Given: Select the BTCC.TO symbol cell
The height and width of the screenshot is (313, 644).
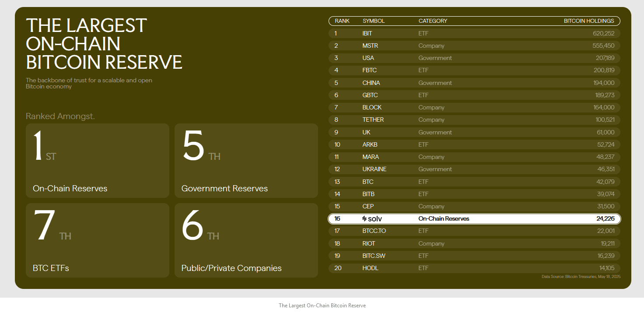Looking at the screenshot, I should click(x=374, y=231).
